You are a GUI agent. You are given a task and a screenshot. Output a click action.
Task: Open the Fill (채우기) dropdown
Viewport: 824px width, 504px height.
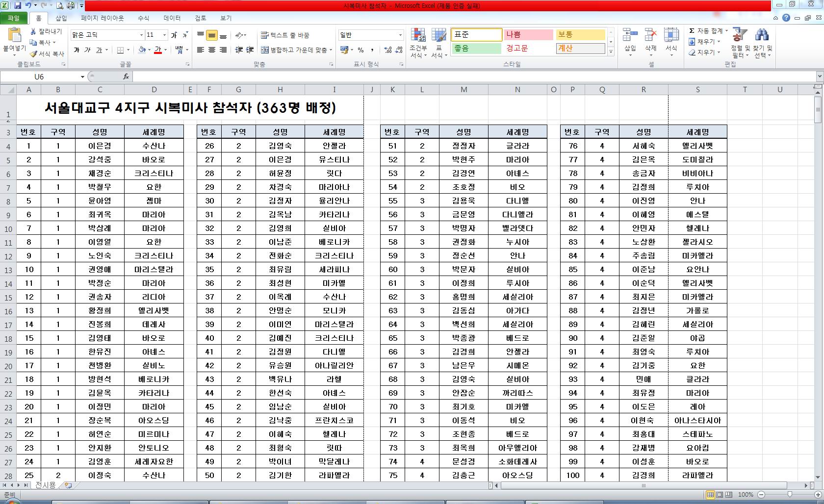click(x=704, y=42)
